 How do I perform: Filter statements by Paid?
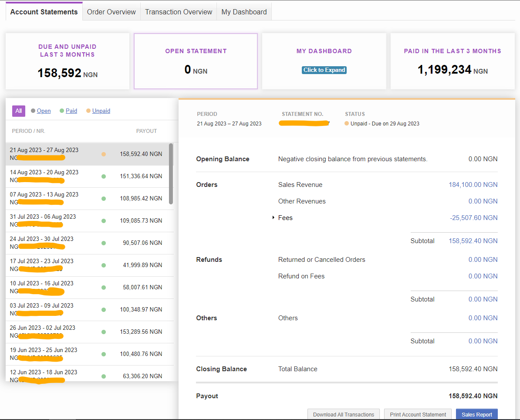click(x=71, y=111)
